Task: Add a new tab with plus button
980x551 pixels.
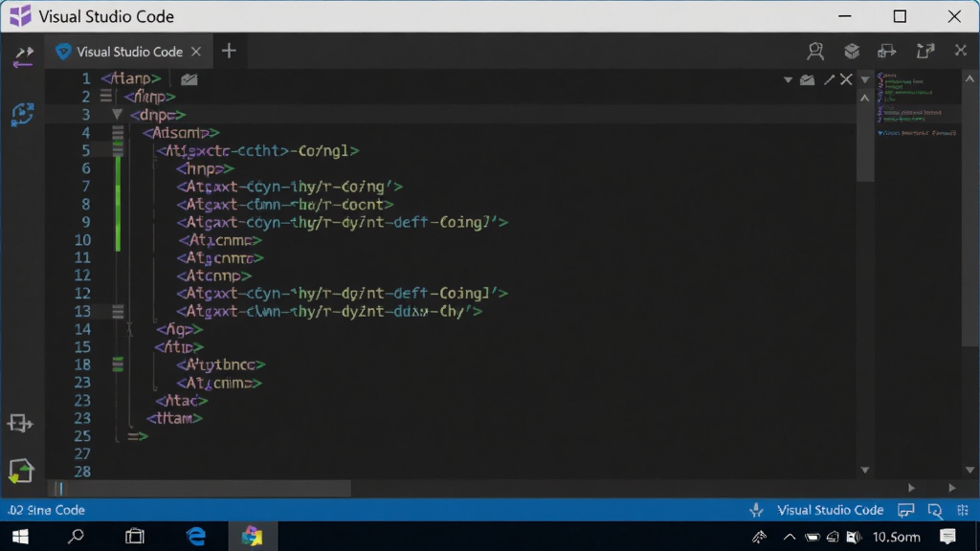Action: 229,52
